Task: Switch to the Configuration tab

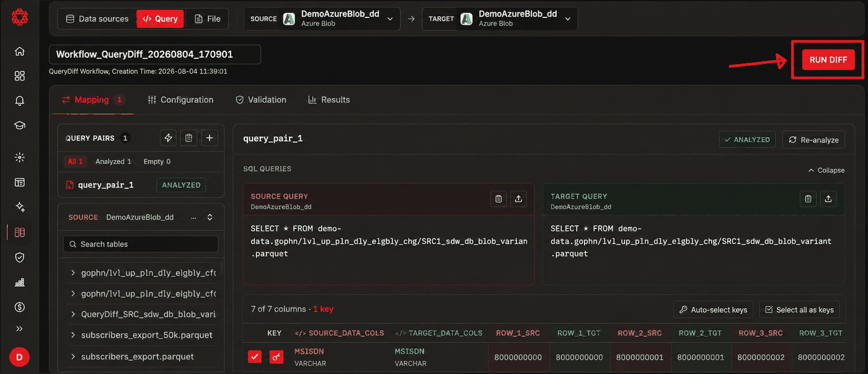Action: (x=180, y=100)
